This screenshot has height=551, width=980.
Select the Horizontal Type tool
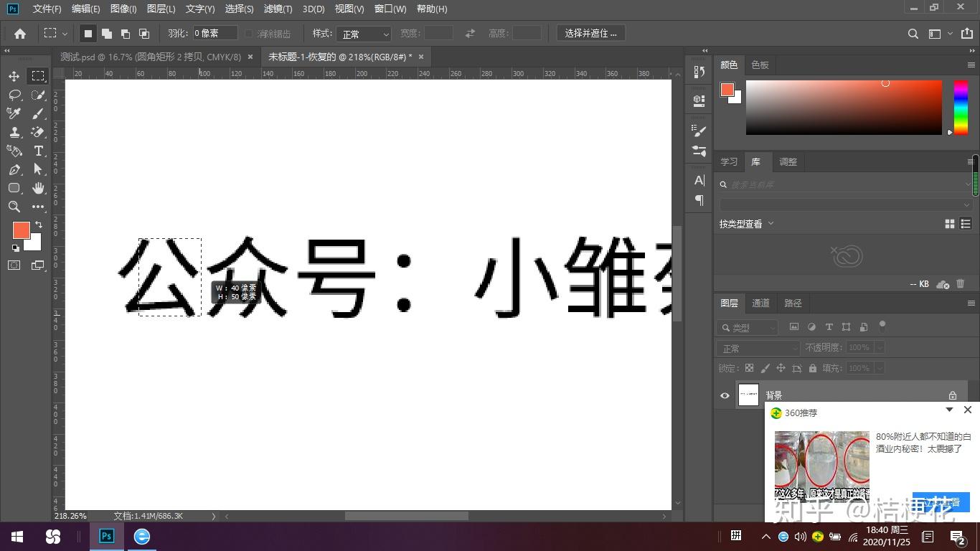pyautogui.click(x=38, y=151)
